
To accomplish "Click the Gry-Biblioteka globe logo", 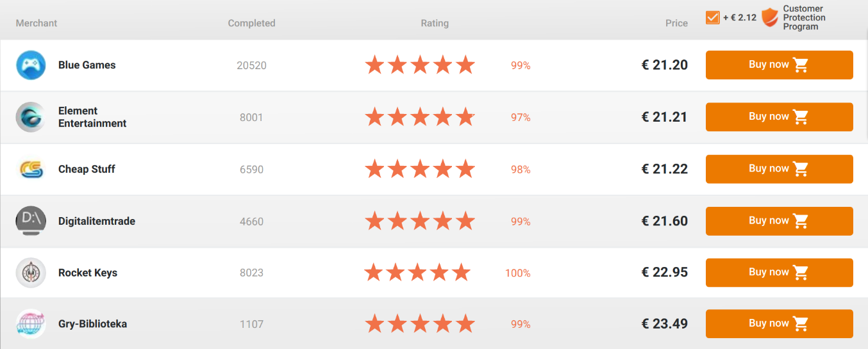I will click(x=31, y=324).
